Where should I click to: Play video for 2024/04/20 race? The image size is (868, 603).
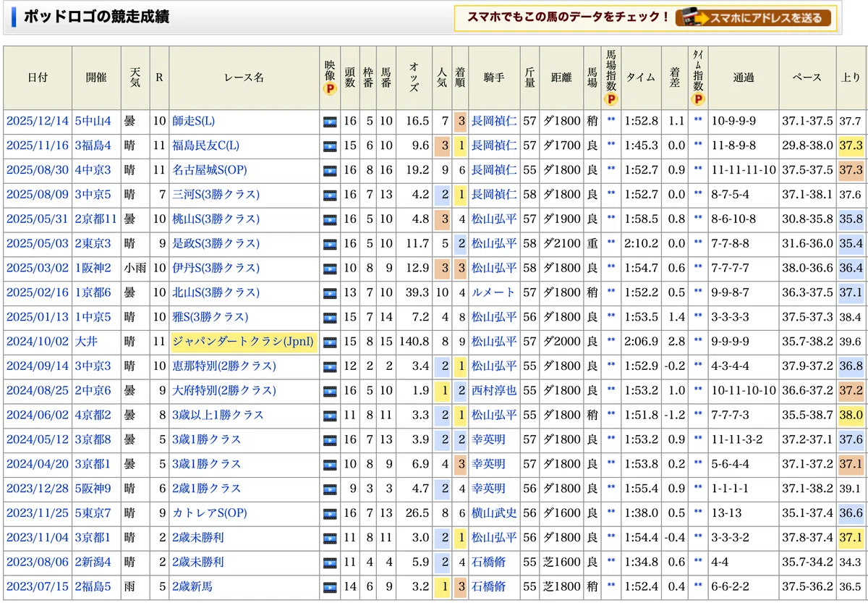pyautogui.click(x=330, y=465)
